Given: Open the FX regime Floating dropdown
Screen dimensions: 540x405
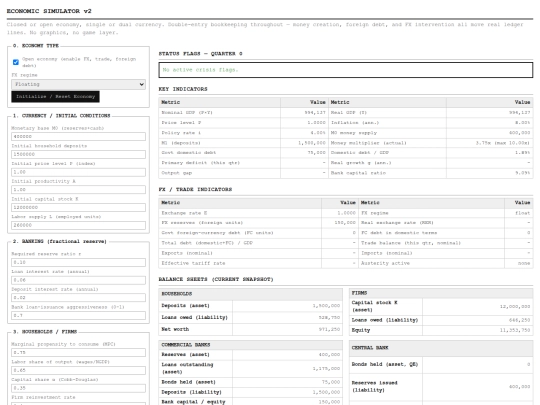Looking at the screenshot, I should (79, 84).
